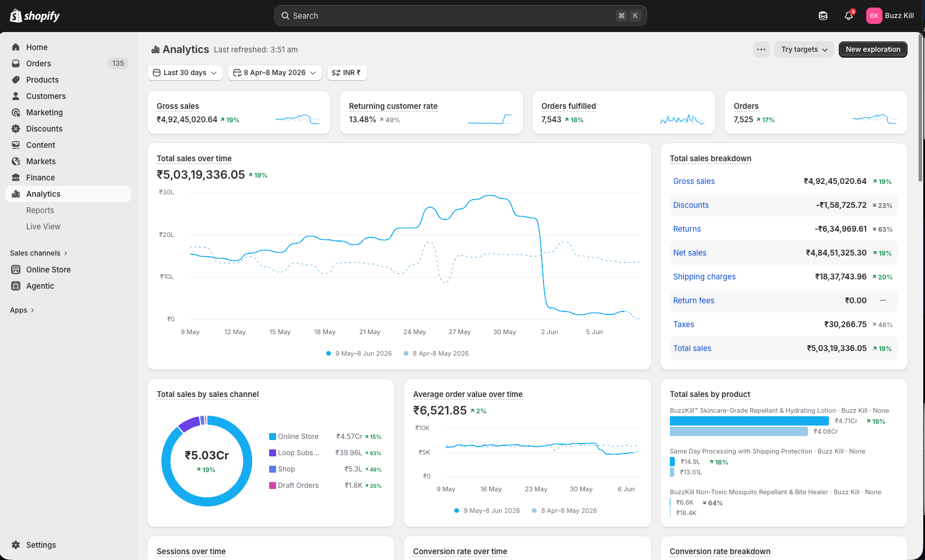Screen dimensions: 925x560
Task: Open the notifications bell
Action: click(849, 16)
